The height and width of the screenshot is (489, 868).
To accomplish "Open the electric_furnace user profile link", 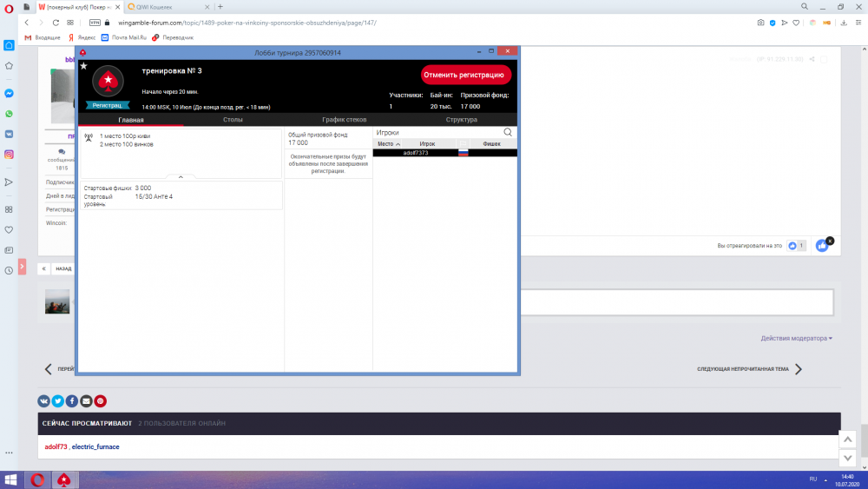I will pyautogui.click(x=95, y=446).
